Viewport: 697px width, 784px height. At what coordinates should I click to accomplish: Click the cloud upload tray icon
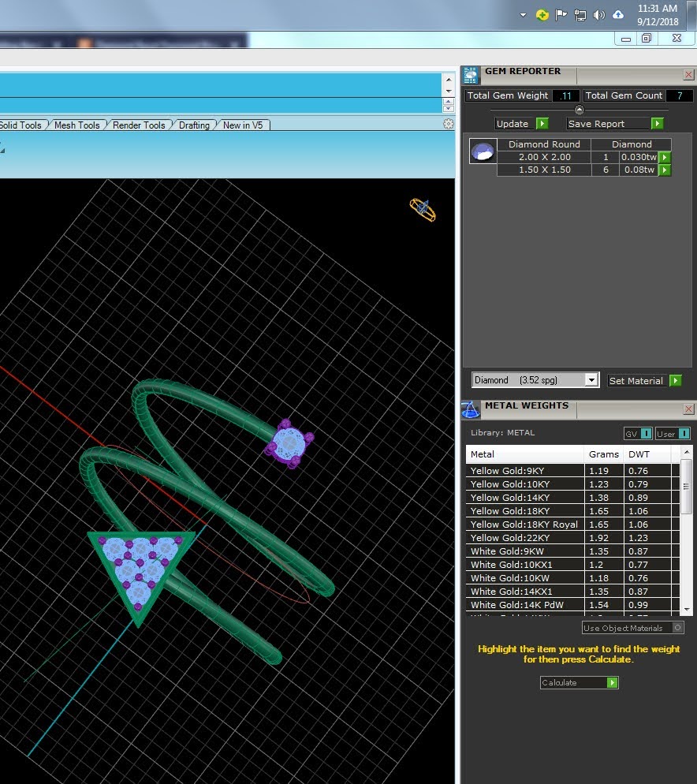(618, 14)
